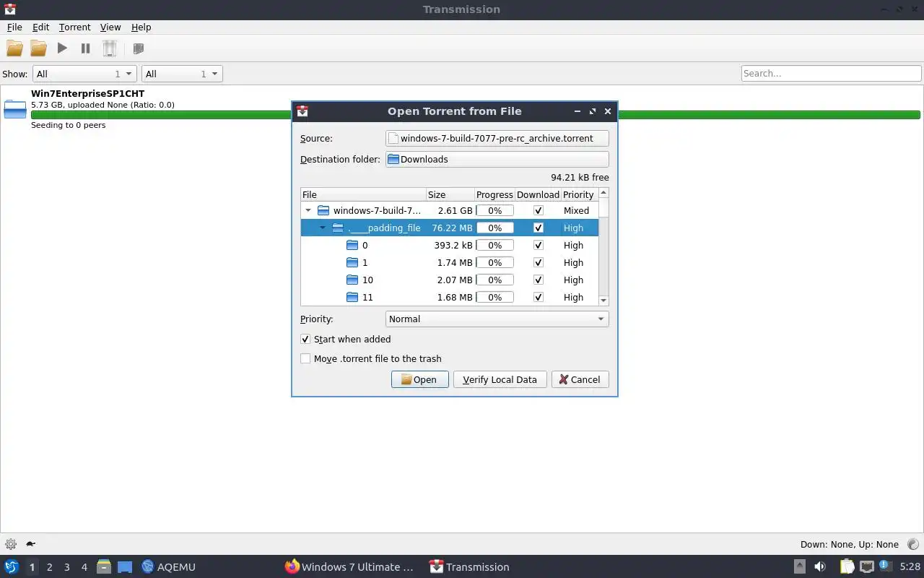
Task: Click the network tray icon
Action: pos(867,566)
